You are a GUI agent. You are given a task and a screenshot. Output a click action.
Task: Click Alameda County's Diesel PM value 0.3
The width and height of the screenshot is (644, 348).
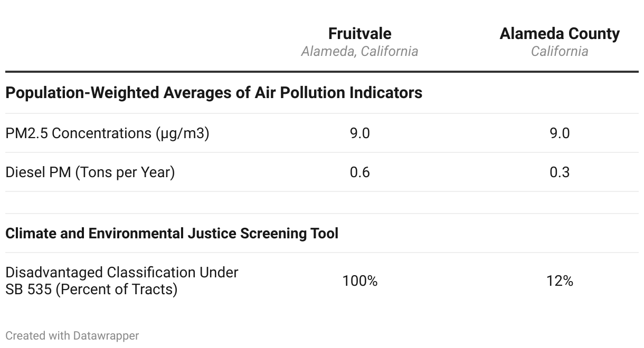tap(560, 172)
